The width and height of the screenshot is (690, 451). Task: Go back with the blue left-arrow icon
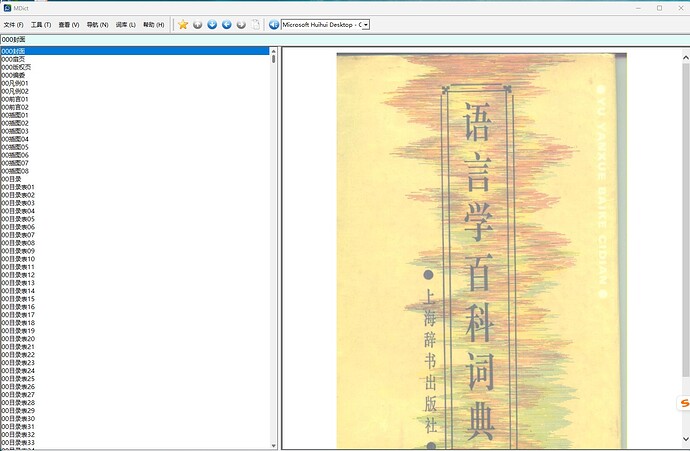(x=227, y=24)
